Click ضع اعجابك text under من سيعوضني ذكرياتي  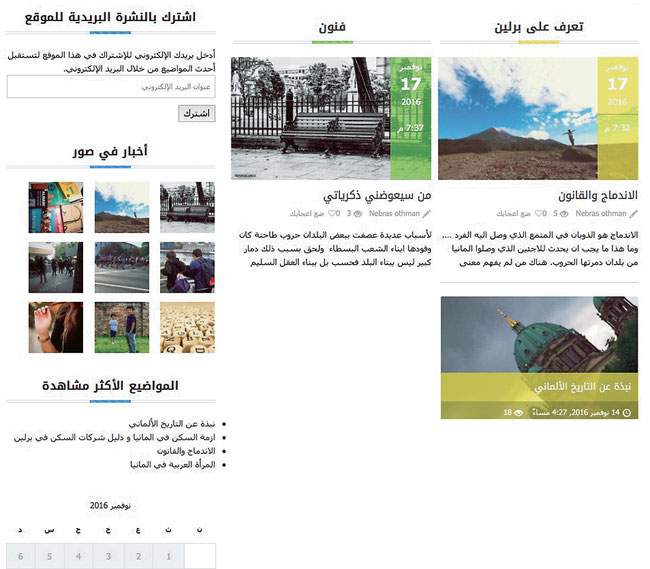point(307,214)
